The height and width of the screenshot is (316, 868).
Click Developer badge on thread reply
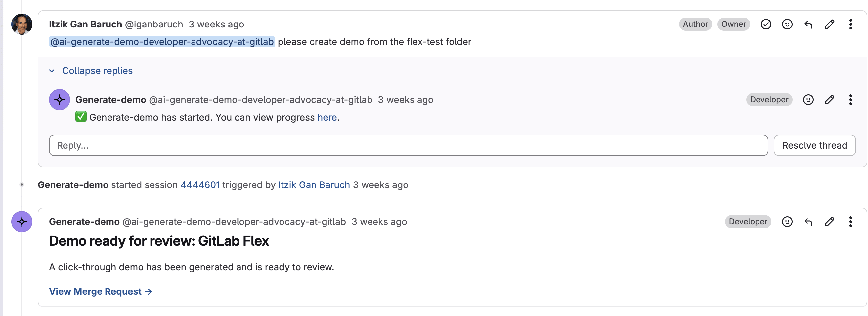point(769,100)
